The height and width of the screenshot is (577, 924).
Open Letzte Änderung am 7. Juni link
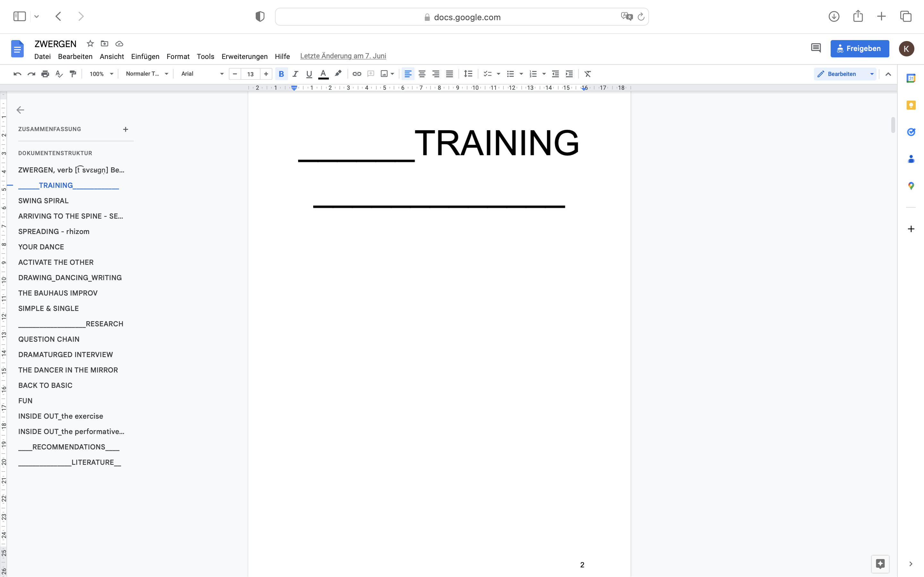point(343,56)
